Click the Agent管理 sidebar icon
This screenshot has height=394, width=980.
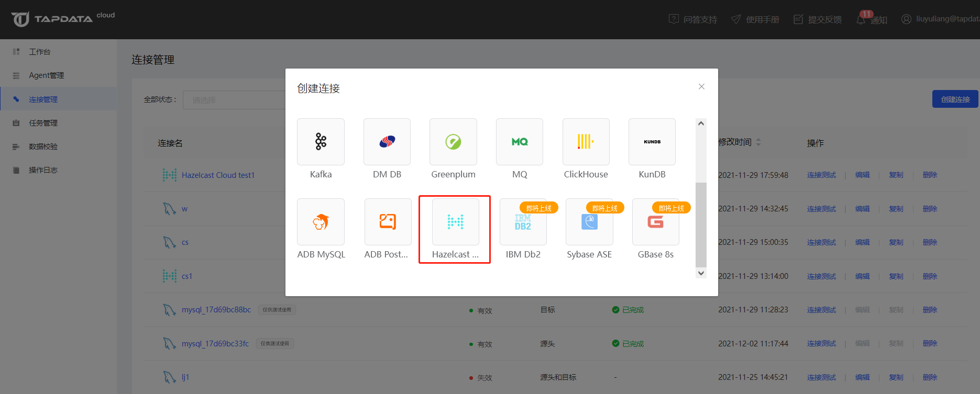pos(16,75)
